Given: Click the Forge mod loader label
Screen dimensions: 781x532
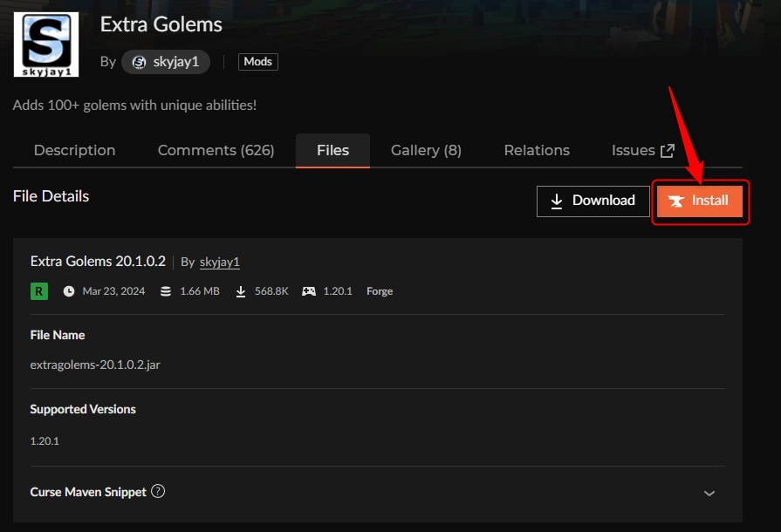Looking at the screenshot, I should coord(380,291).
